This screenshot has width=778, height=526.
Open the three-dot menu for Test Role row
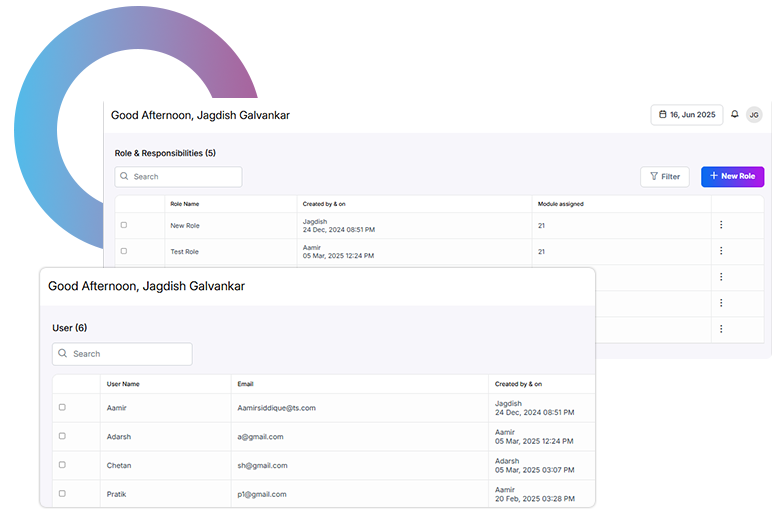click(x=721, y=251)
